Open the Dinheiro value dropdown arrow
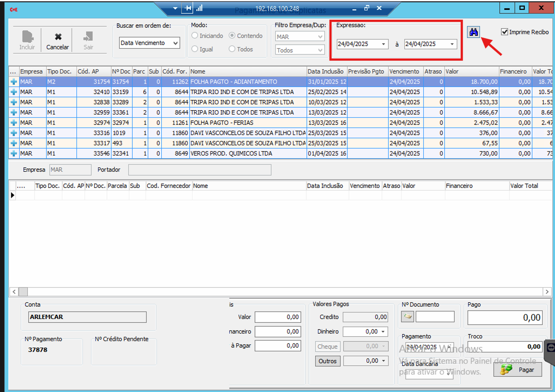Viewport: 555px width, 392px height. point(384,332)
